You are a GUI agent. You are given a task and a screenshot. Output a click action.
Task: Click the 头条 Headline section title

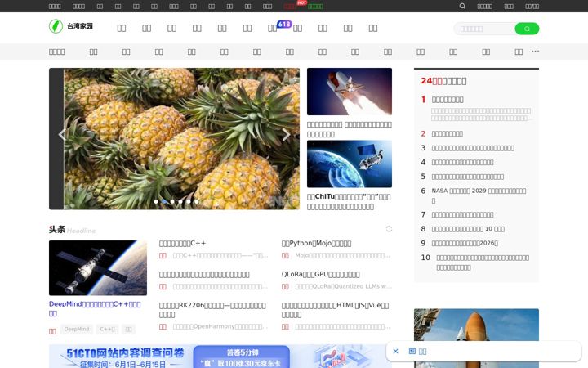[72, 230]
